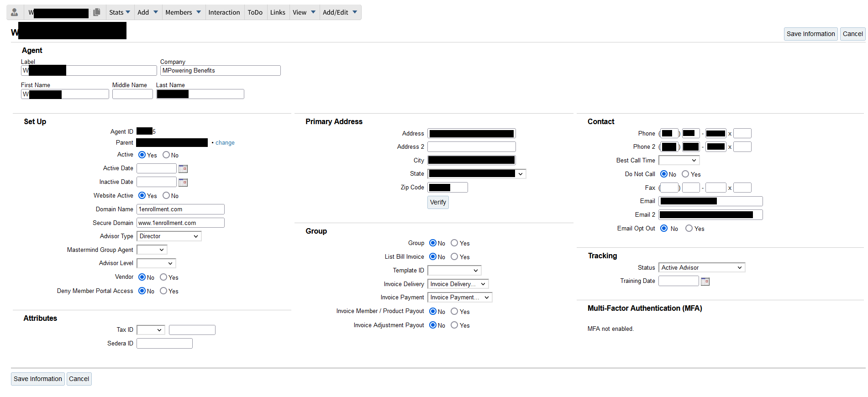Choose Yes for List Bill Invoice
868x397 pixels.
click(454, 257)
